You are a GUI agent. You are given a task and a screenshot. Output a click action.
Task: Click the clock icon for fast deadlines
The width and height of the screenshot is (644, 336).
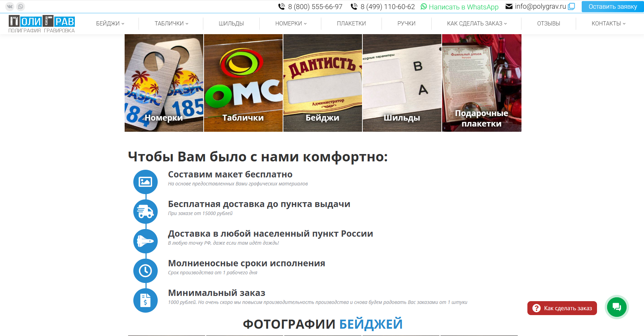tap(146, 271)
